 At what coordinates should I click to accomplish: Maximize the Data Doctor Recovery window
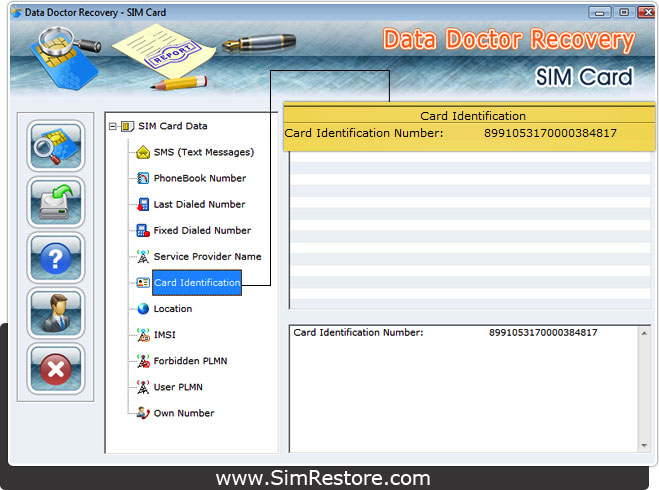[624, 13]
